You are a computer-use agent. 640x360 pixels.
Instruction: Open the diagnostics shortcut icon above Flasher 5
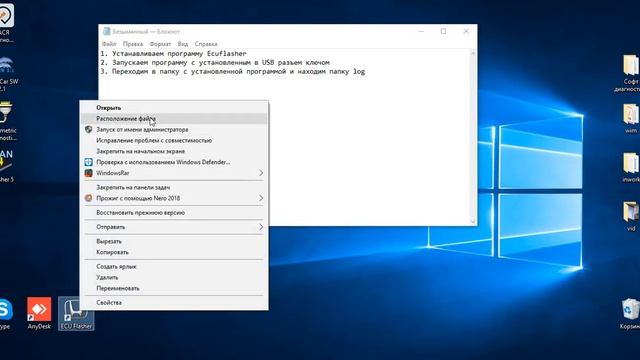[x=7, y=120]
